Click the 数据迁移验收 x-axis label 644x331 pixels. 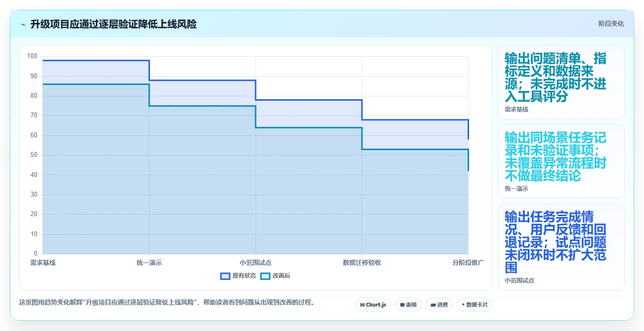click(x=362, y=263)
